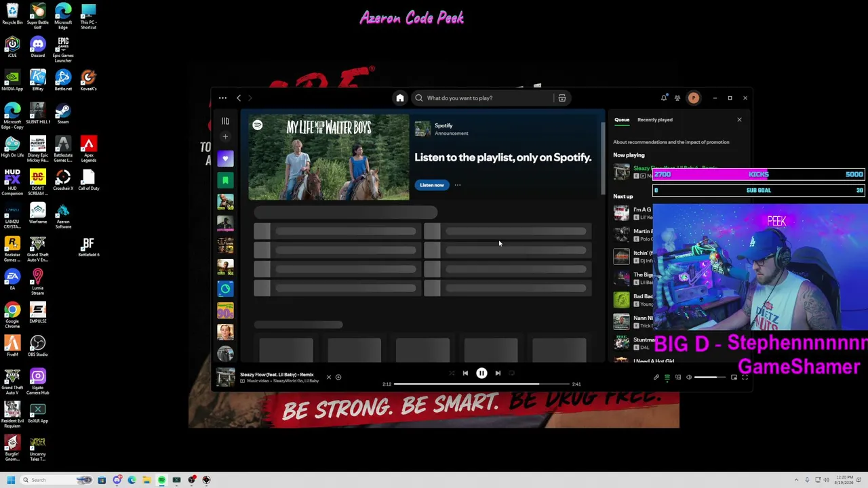Image resolution: width=868 pixels, height=488 pixels.
Task: Select the Apex Legends desktop icon
Action: [88, 149]
